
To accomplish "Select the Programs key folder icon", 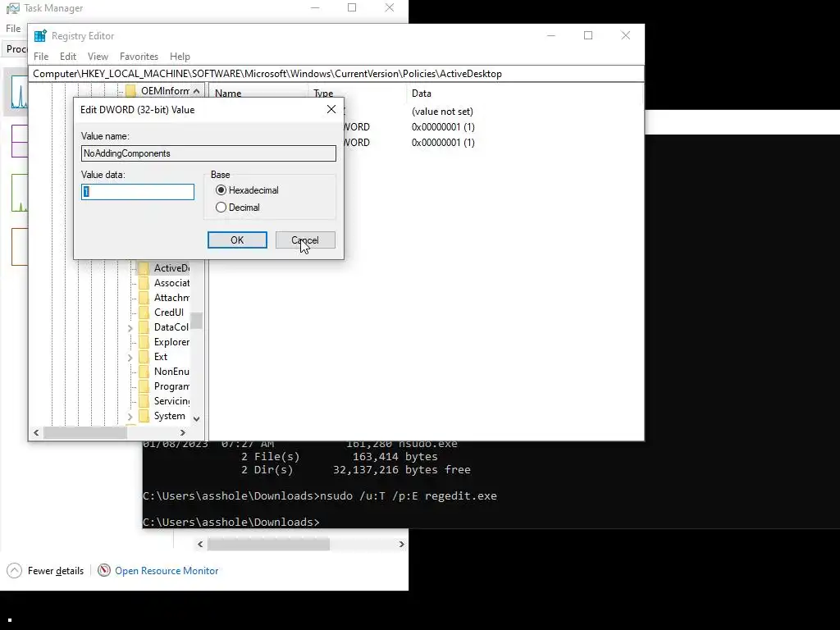I will (144, 386).
